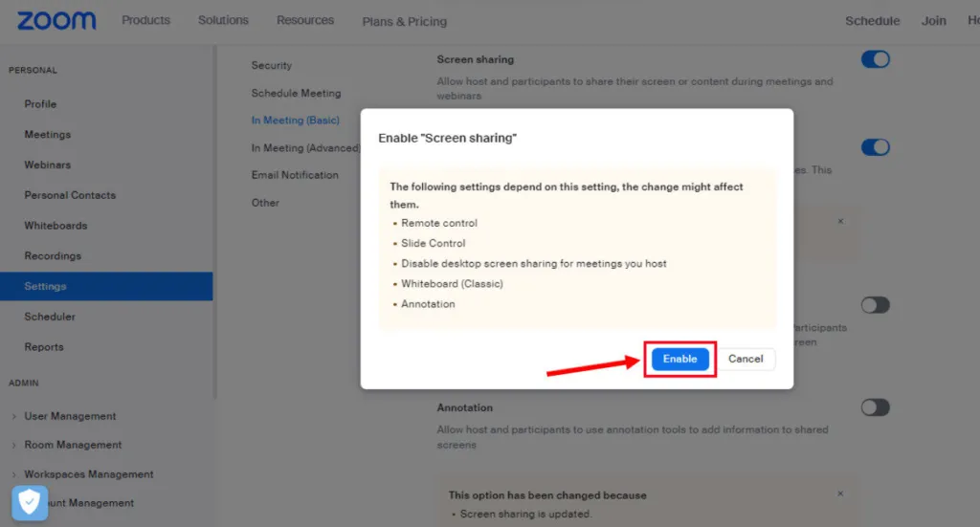Click Enable in the dialog
980x527 pixels.
click(680, 359)
